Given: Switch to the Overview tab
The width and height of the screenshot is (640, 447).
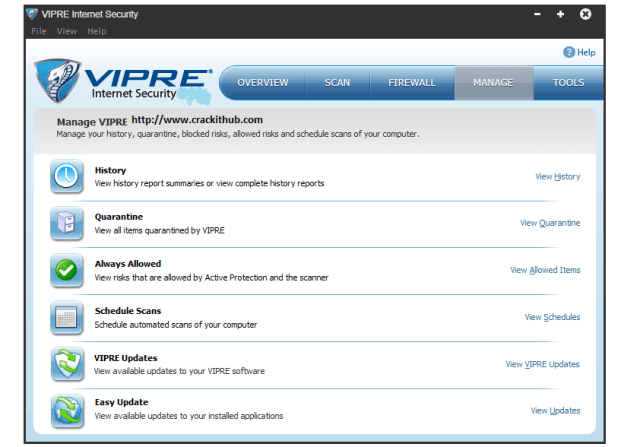Looking at the screenshot, I should tap(263, 82).
